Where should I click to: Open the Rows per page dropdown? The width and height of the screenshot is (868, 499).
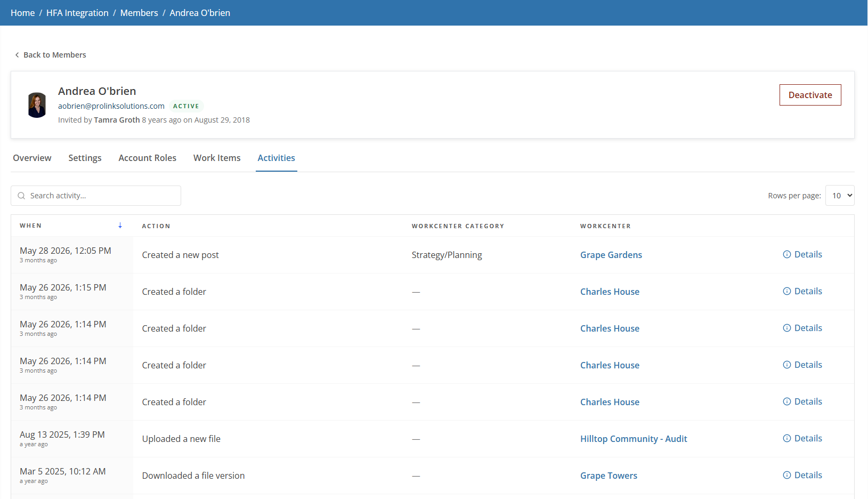pos(840,196)
